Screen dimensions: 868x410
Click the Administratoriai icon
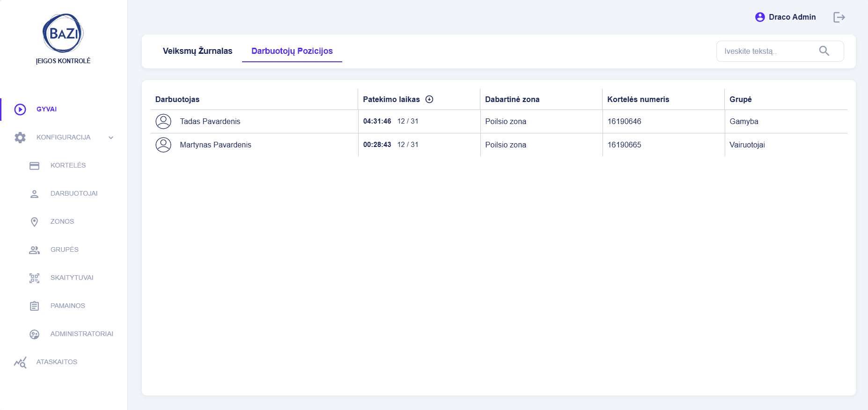34,334
